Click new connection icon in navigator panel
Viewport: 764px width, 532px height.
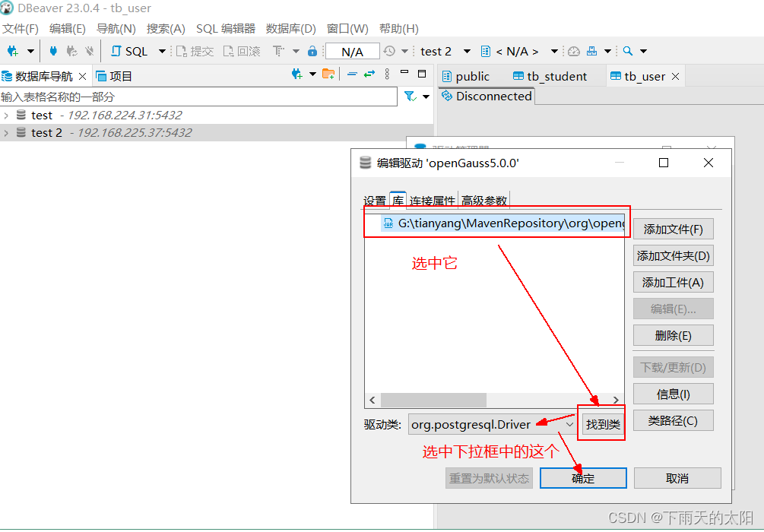click(296, 74)
